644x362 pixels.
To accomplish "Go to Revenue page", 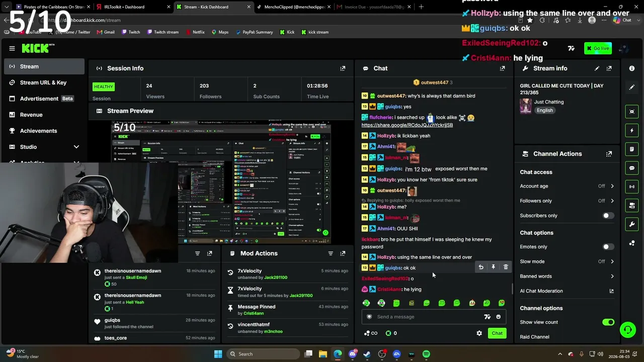I will pyautogui.click(x=44, y=115).
